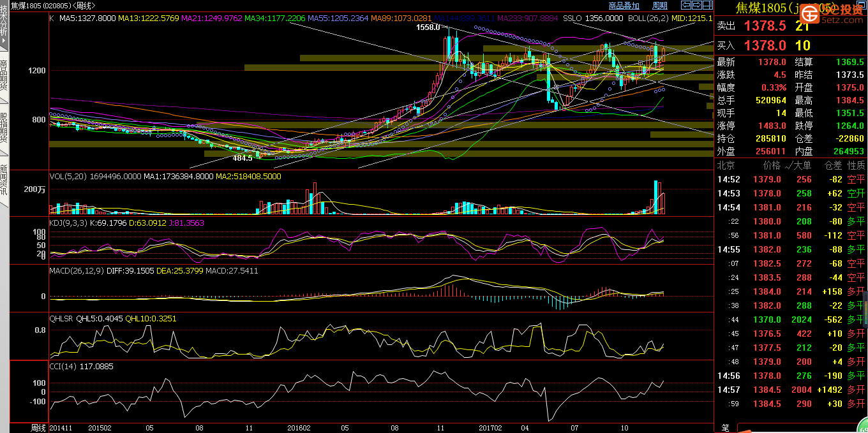This screenshot has width=868, height=433.
Task: Click the 201602 date on time axis
Action: 299,428
